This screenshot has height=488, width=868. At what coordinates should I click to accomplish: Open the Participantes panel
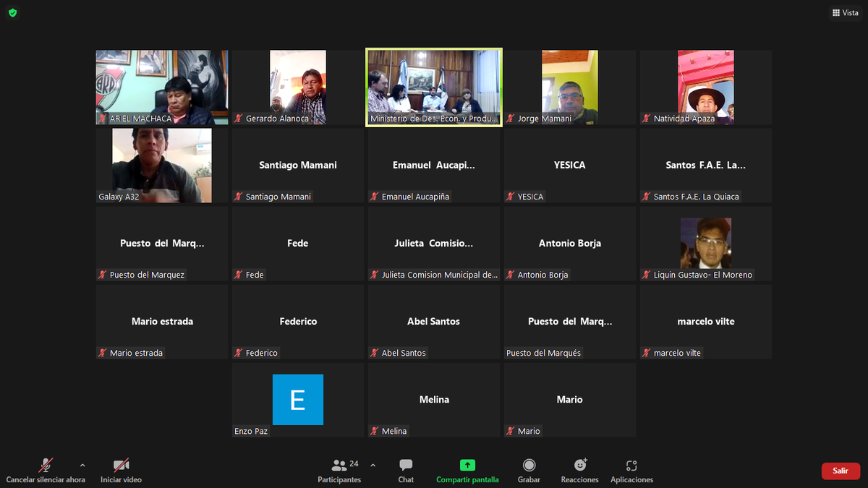click(x=339, y=471)
